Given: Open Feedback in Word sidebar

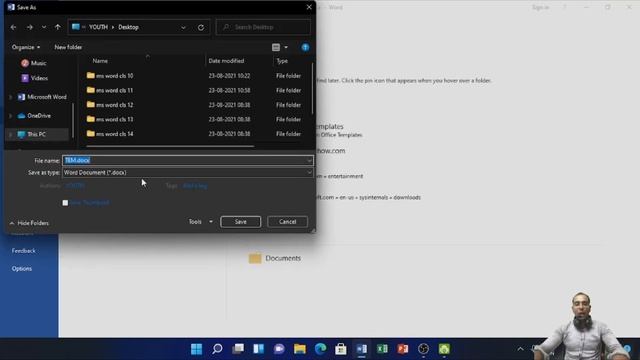Looking at the screenshot, I should (x=24, y=251).
